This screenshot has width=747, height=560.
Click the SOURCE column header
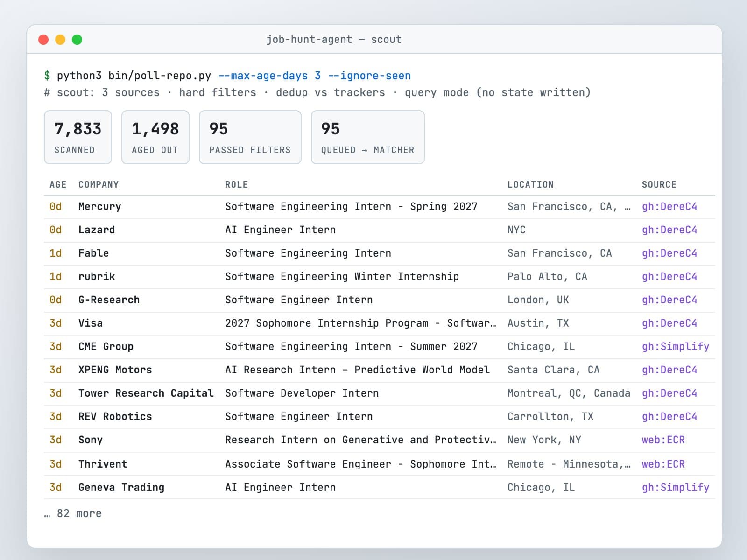click(x=659, y=184)
